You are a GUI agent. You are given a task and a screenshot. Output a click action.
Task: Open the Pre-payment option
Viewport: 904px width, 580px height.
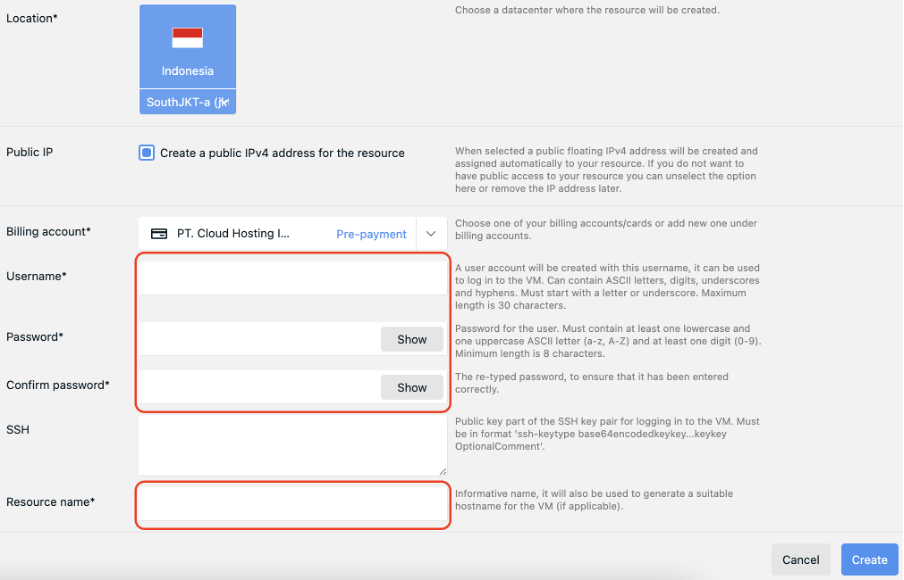pyautogui.click(x=371, y=232)
